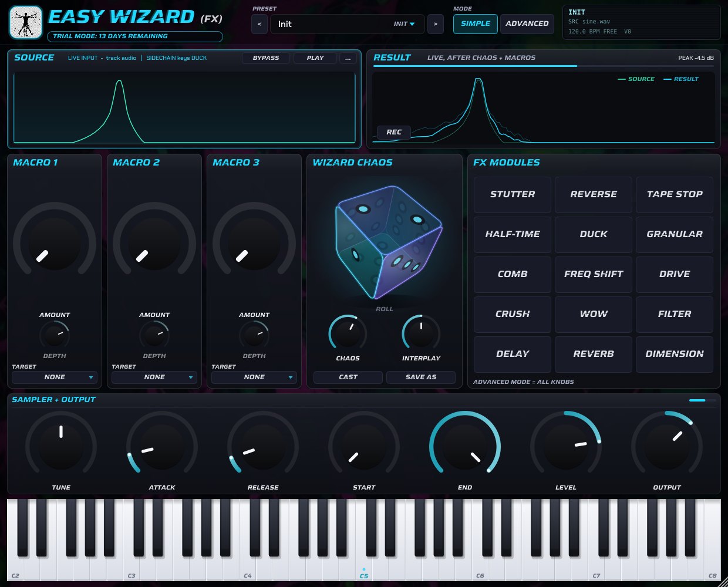728x587 pixels.
Task: Enable the Reverse FX module
Action: pyautogui.click(x=594, y=195)
